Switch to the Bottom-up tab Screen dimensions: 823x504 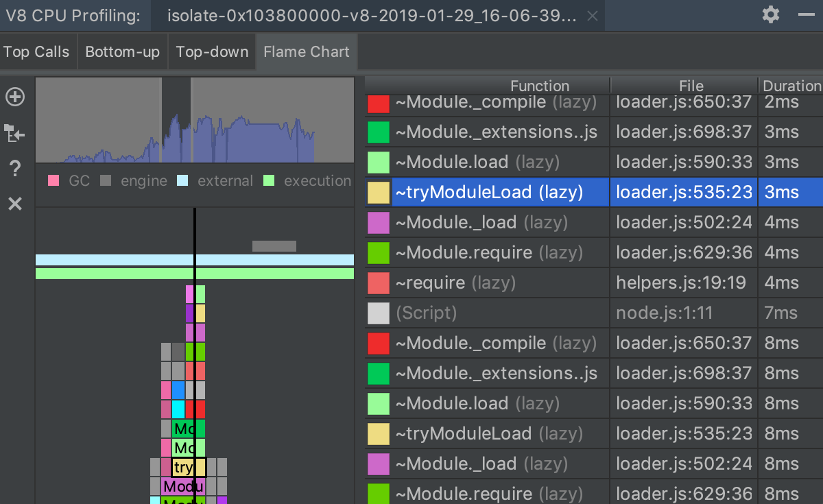pyautogui.click(x=122, y=51)
